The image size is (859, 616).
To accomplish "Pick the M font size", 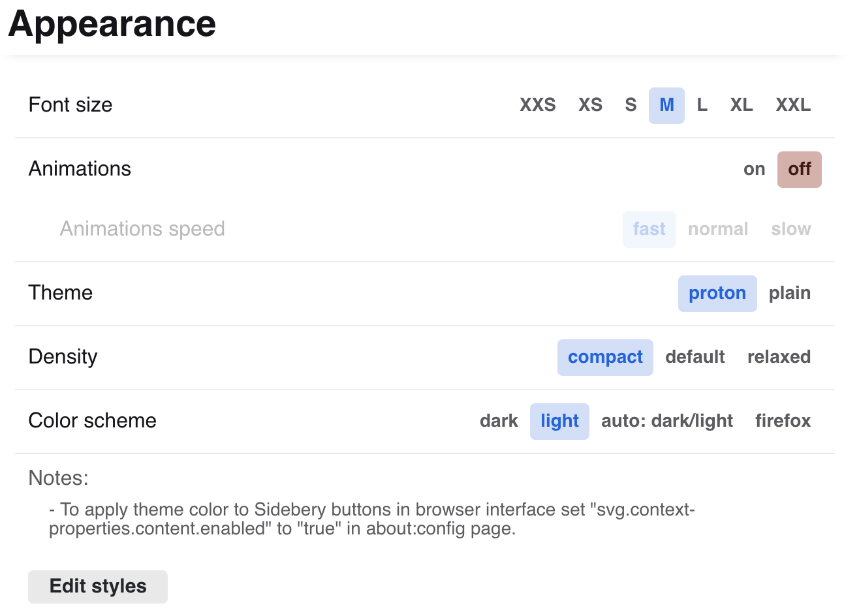I will (666, 105).
